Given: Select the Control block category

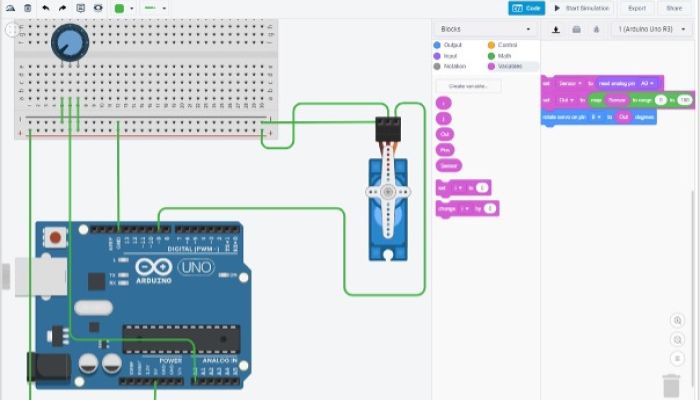Looking at the screenshot, I should [x=507, y=46].
